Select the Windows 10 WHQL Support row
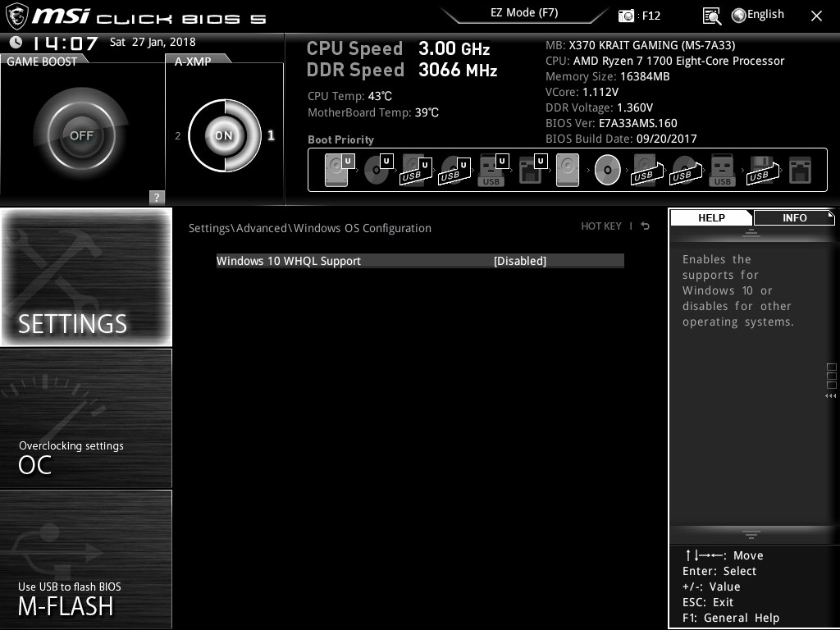The width and height of the screenshot is (840, 630). click(x=420, y=261)
